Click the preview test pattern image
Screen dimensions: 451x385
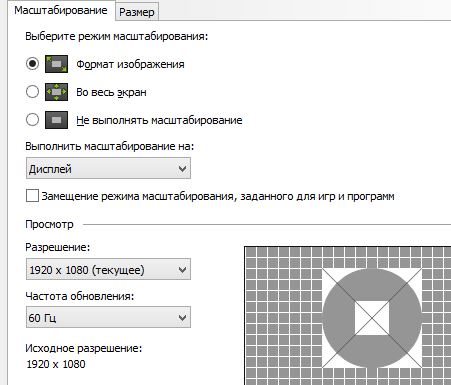347,316
